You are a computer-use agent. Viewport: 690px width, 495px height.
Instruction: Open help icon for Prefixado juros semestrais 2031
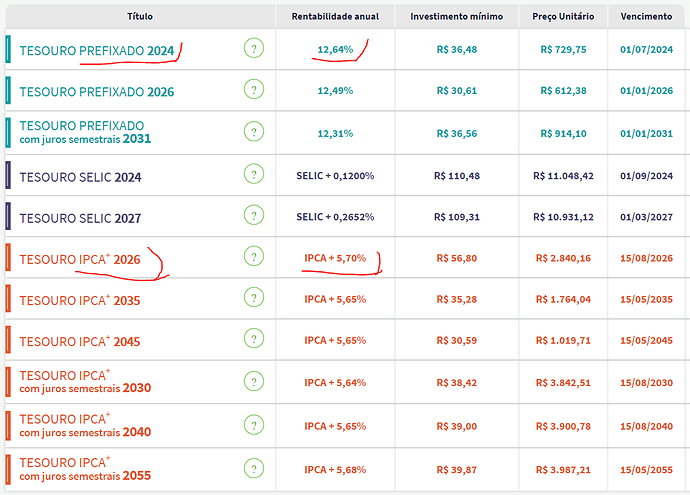[254, 131]
